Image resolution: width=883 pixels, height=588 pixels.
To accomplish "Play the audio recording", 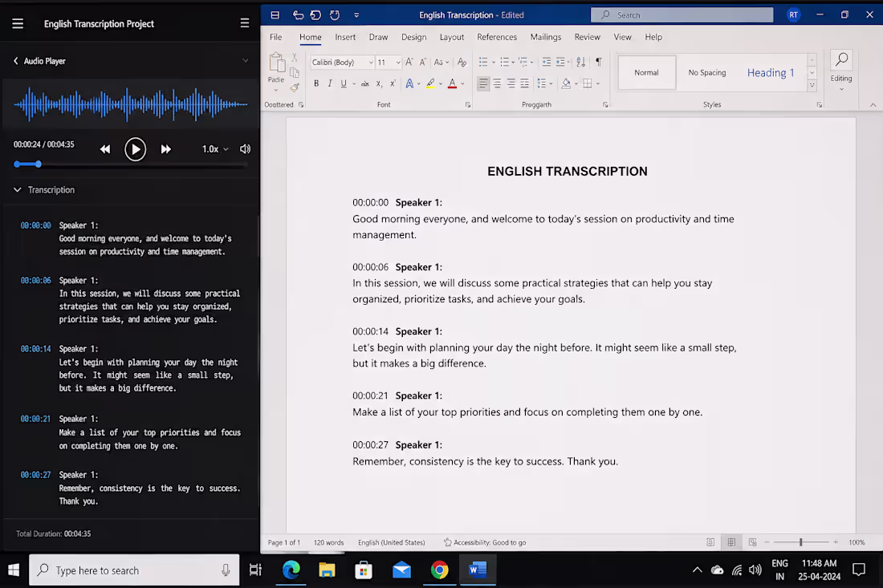I will pyautogui.click(x=135, y=149).
